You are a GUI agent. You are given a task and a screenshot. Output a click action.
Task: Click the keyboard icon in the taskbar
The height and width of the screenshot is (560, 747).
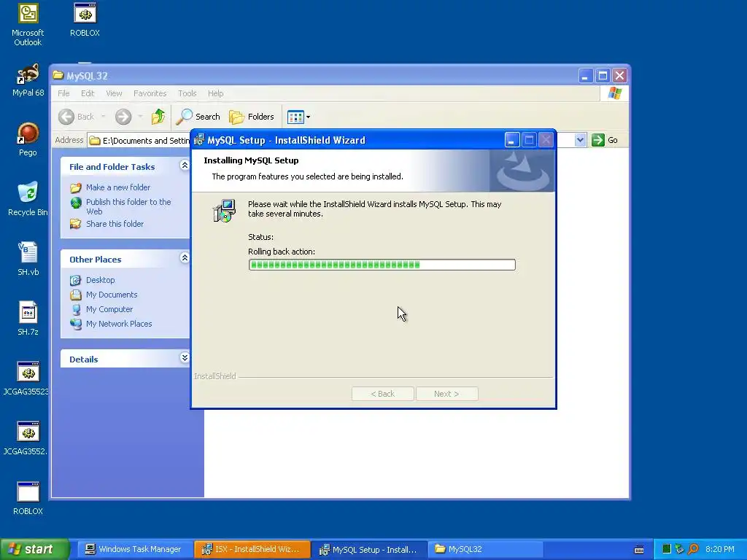click(639, 550)
